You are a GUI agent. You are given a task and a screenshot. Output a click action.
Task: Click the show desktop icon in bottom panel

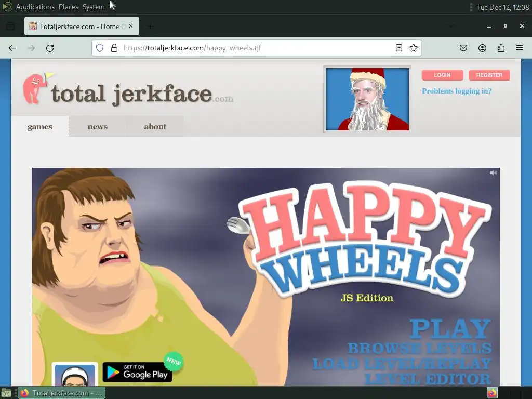6,393
